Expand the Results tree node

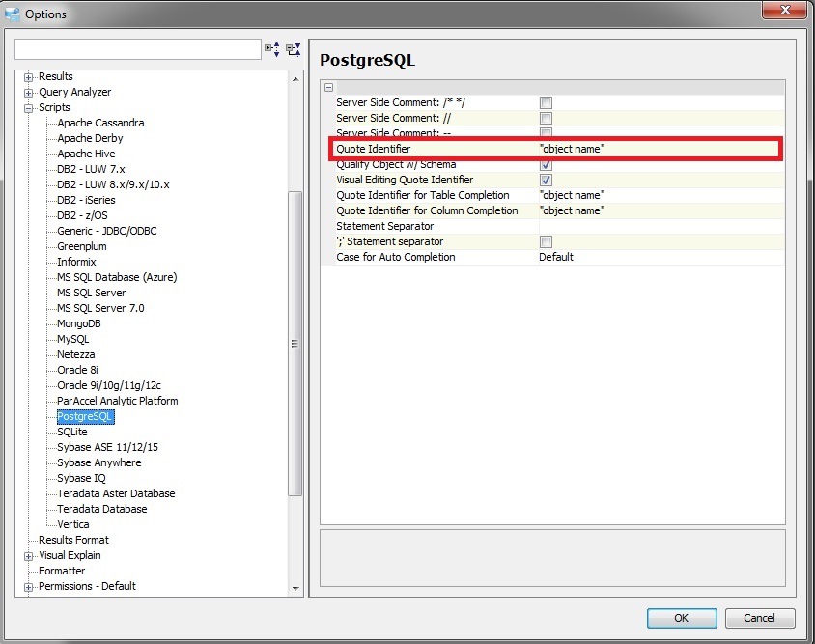pos(29,77)
